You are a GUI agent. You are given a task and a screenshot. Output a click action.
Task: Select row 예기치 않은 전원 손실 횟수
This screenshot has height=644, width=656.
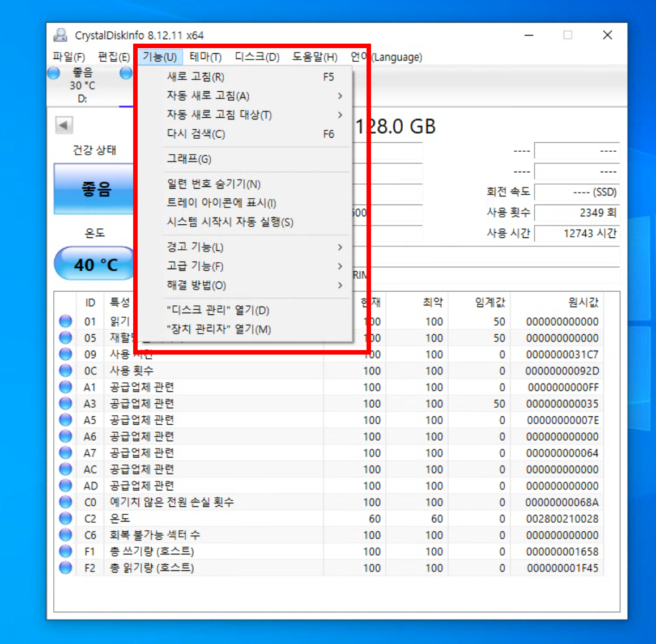pos(329,502)
